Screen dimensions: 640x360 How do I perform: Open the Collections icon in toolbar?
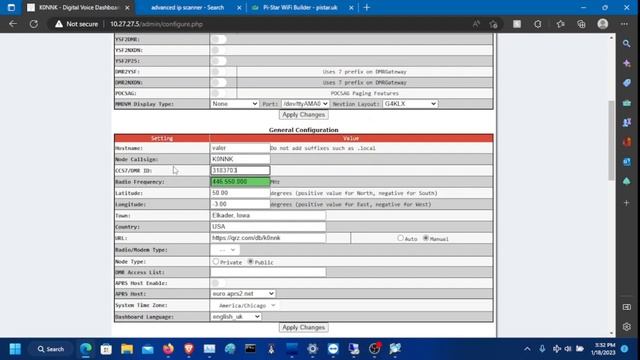(581, 24)
